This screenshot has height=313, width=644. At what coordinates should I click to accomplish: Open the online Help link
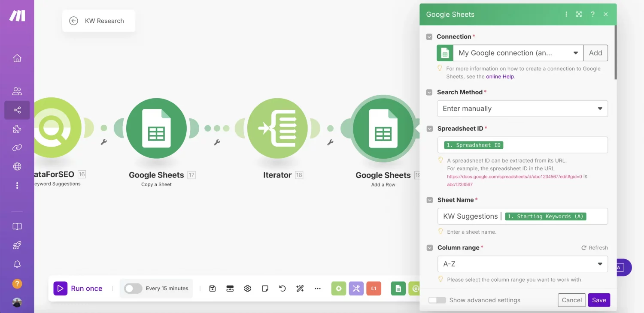pyautogui.click(x=500, y=77)
